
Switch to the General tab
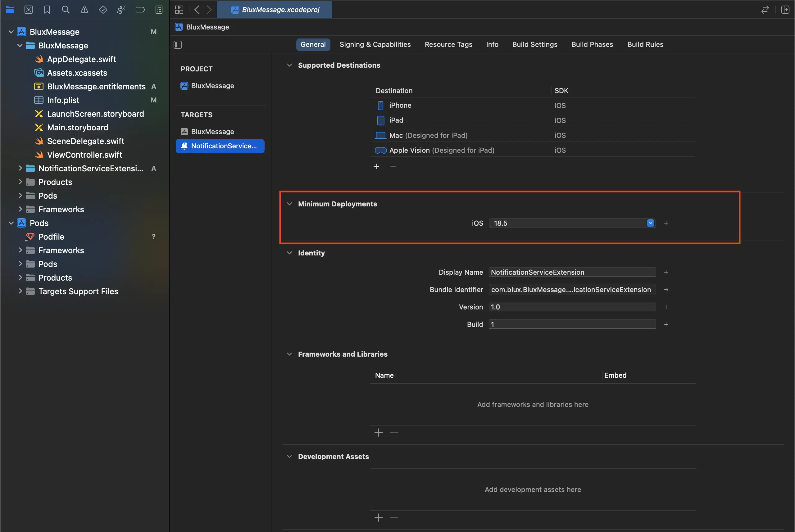pos(313,44)
